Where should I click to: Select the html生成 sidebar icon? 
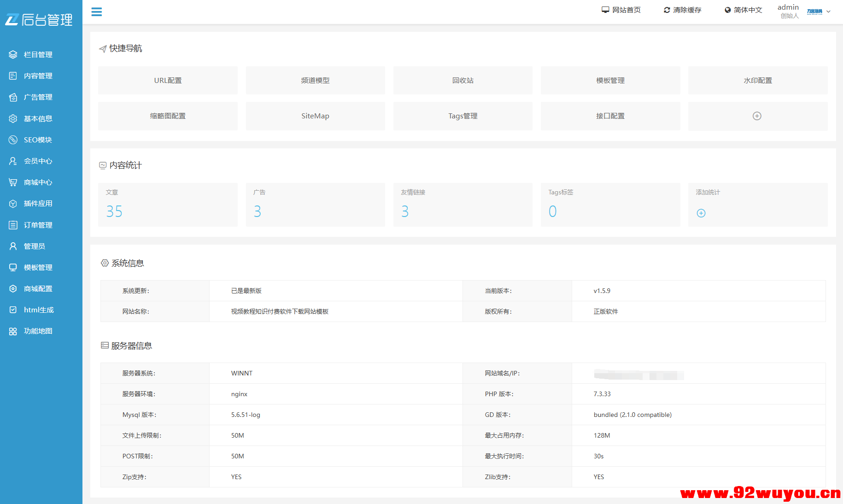point(12,310)
